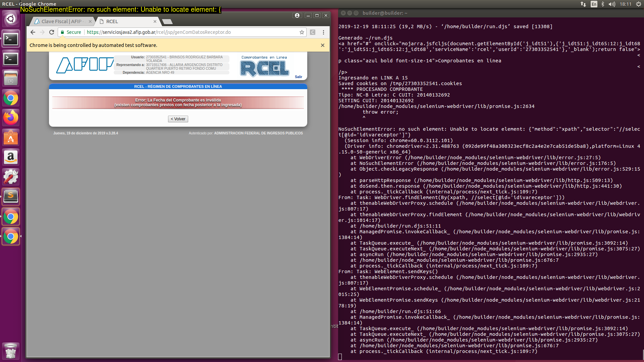Image resolution: width=644 pixels, height=362 pixels.
Task: Close the RCEL tab
Action: click(155, 21)
